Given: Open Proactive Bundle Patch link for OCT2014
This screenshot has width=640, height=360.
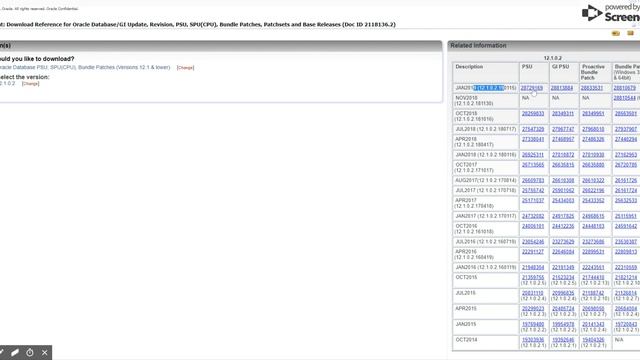Looking at the screenshot, I should (x=593, y=340).
